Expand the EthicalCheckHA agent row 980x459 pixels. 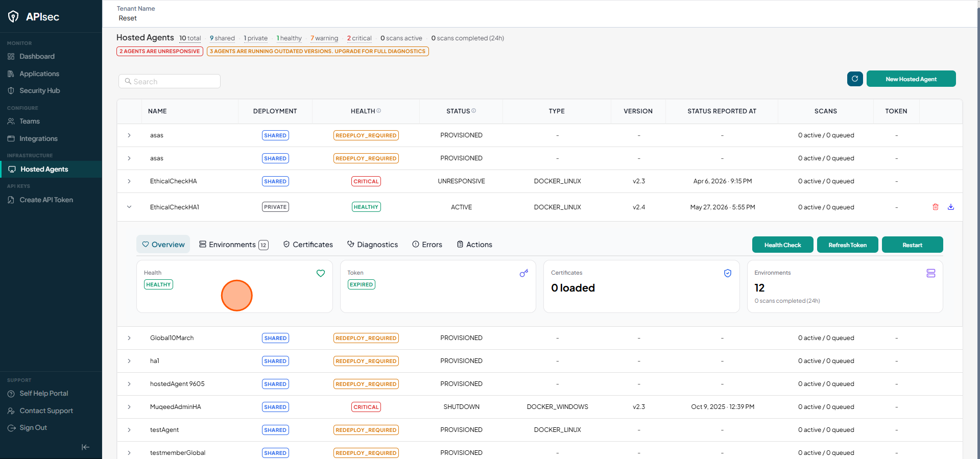pos(129,181)
